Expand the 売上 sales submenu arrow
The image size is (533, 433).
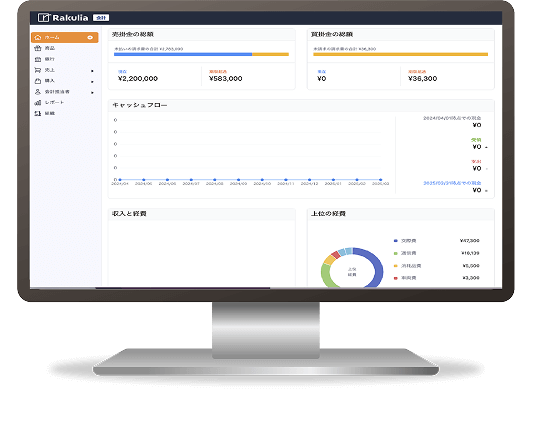click(92, 71)
